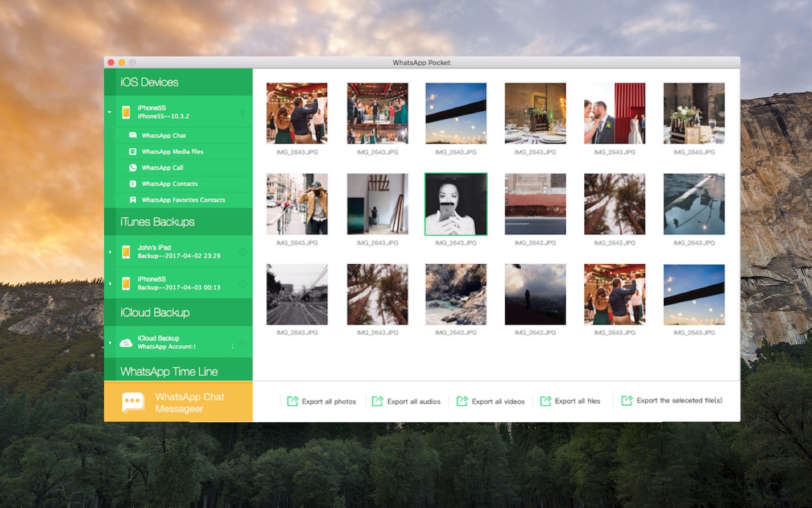Expand the iPhone5S 2017-04-03 backup entry
The width and height of the screenshot is (812, 508).
tap(110, 284)
